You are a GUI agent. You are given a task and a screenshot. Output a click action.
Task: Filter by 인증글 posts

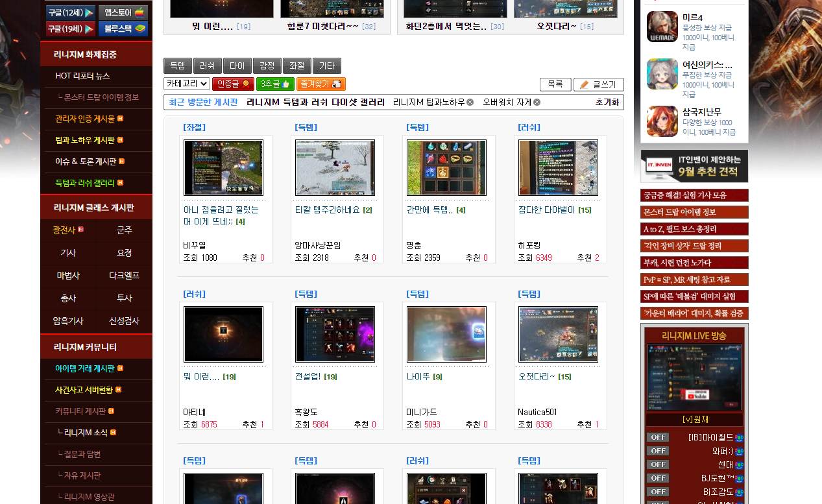pyautogui.click(x=233, y=84)
